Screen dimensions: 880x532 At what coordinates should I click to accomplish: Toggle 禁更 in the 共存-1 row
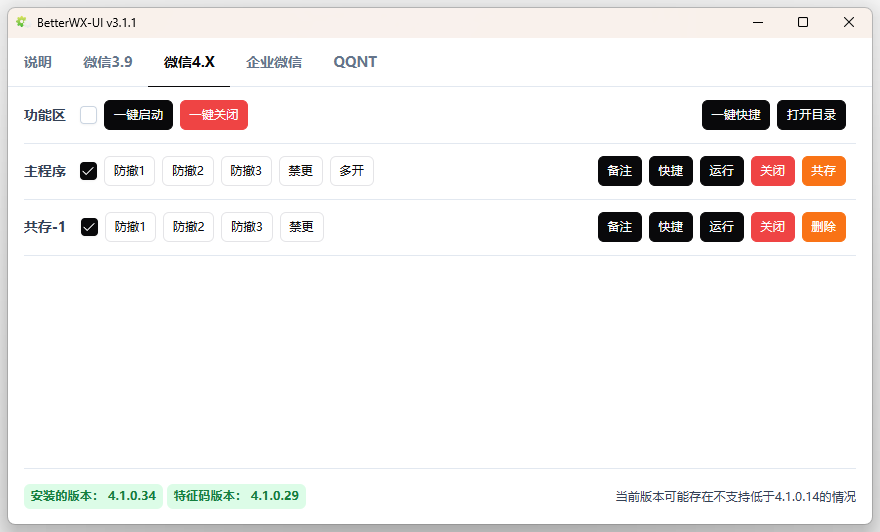click(x=302, y=227)
